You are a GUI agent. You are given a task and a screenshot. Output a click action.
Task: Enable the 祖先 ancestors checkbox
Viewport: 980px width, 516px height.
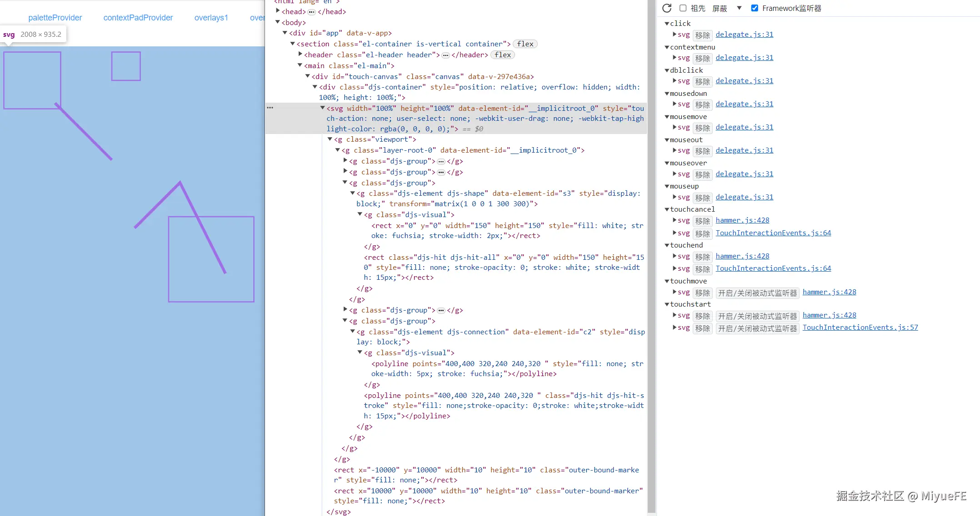[x=683, y=8]
